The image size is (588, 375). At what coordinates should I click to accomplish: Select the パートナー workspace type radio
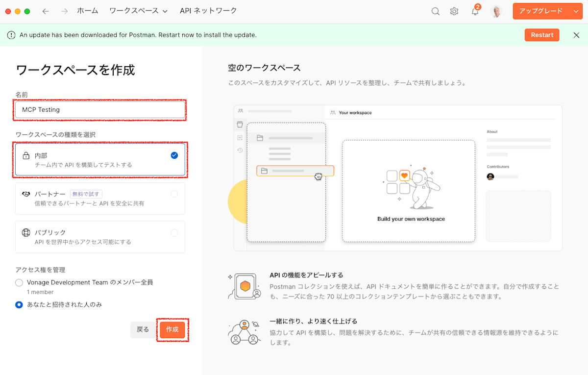coord(174,194)
